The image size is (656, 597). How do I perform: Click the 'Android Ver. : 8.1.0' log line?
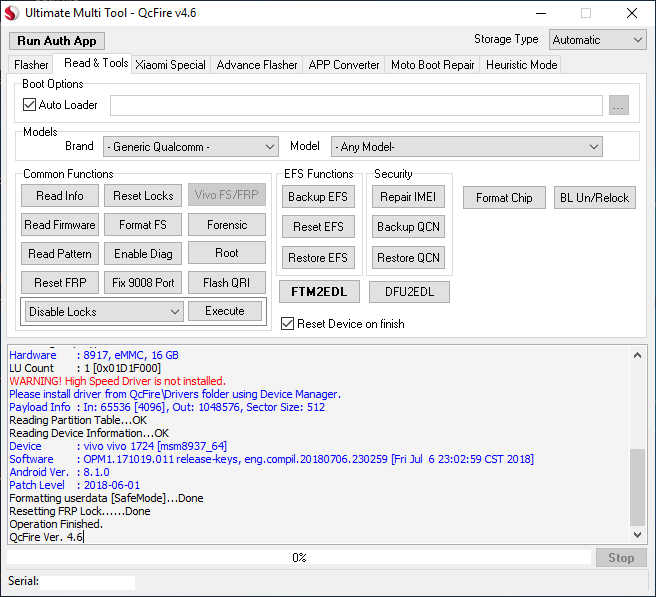coord(59,472)
